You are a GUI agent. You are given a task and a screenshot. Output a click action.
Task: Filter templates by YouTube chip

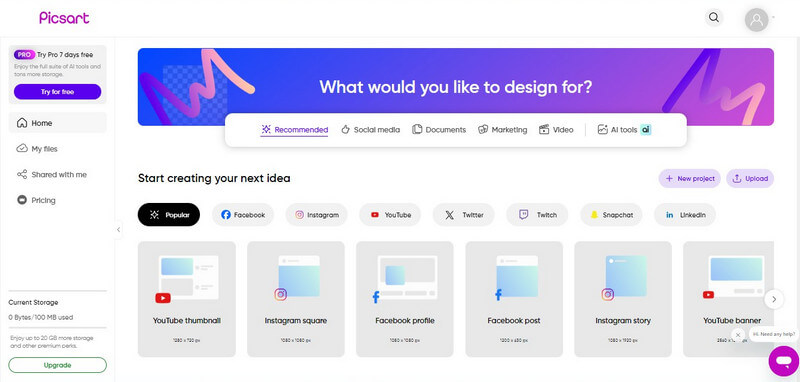tap(390, 215)
